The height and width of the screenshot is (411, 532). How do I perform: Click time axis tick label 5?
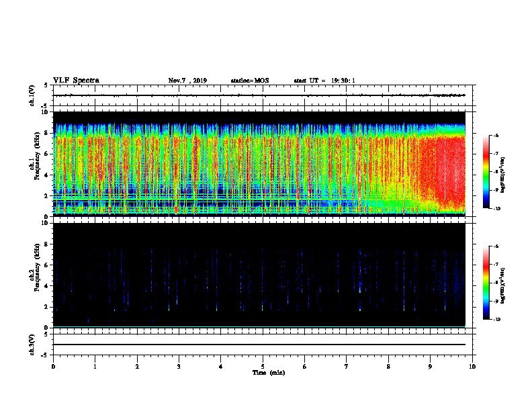[x=263, y=367]
